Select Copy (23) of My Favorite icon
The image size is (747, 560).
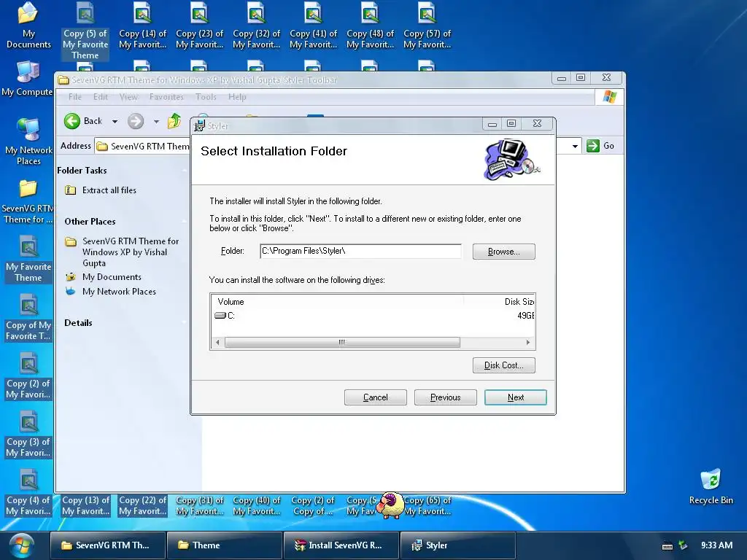coord(199,26)
